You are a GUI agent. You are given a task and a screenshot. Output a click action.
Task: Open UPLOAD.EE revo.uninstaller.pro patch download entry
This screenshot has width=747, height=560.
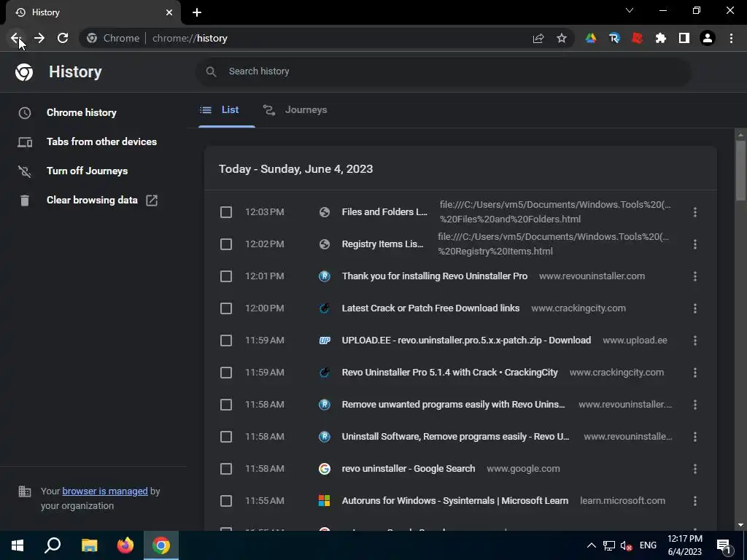tap(466, 341)
